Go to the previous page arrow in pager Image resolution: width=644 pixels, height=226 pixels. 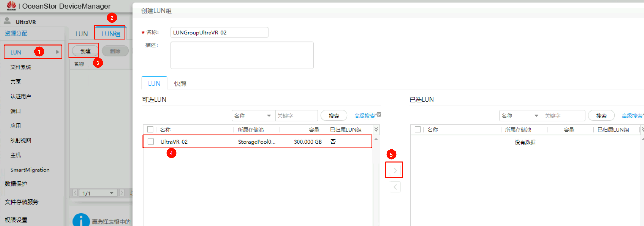[x=75, y=193]
